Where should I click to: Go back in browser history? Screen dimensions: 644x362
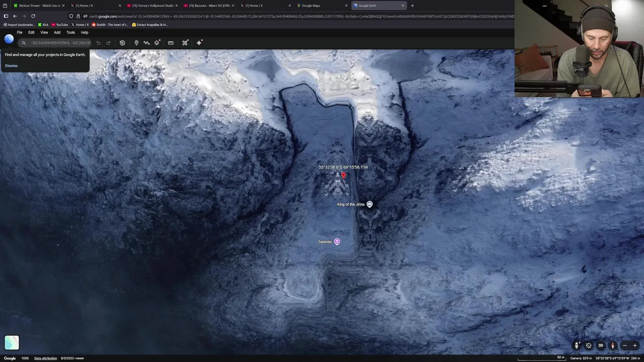(x=15, y=16)
